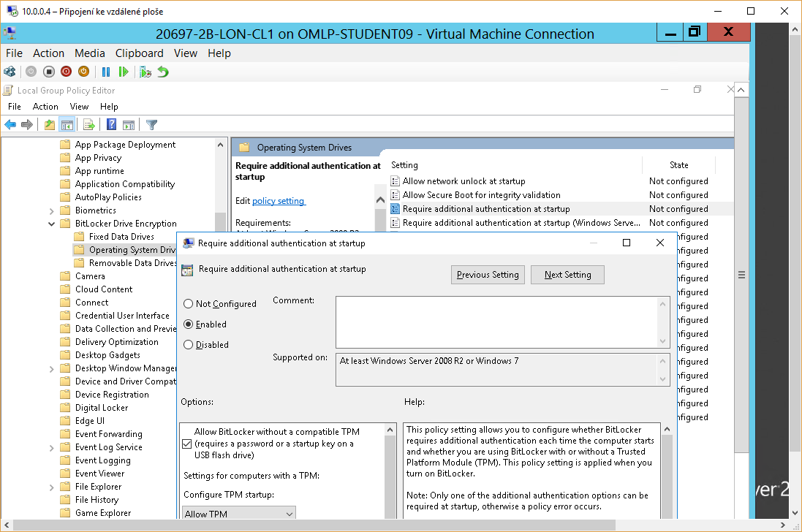Click the Export List icon in toolbar
Viewport: 802px width, 532px height.
tap(89, 124)
